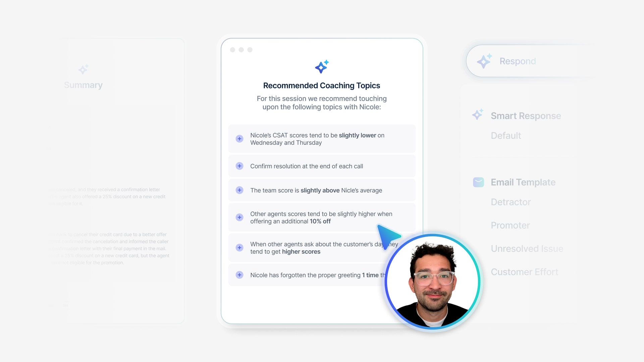
Task: Choose the Customer Effort template
Action: [x=524, y=272]
